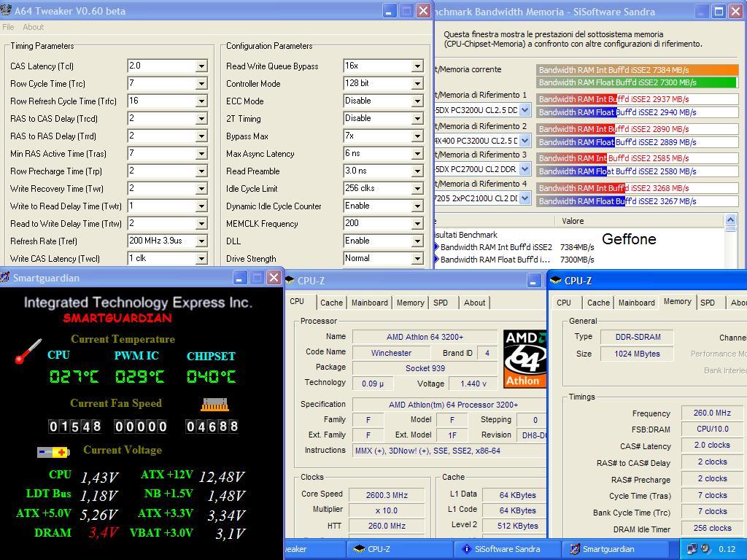Click the Smartguardian title bar icon

[x=5, y=278]
